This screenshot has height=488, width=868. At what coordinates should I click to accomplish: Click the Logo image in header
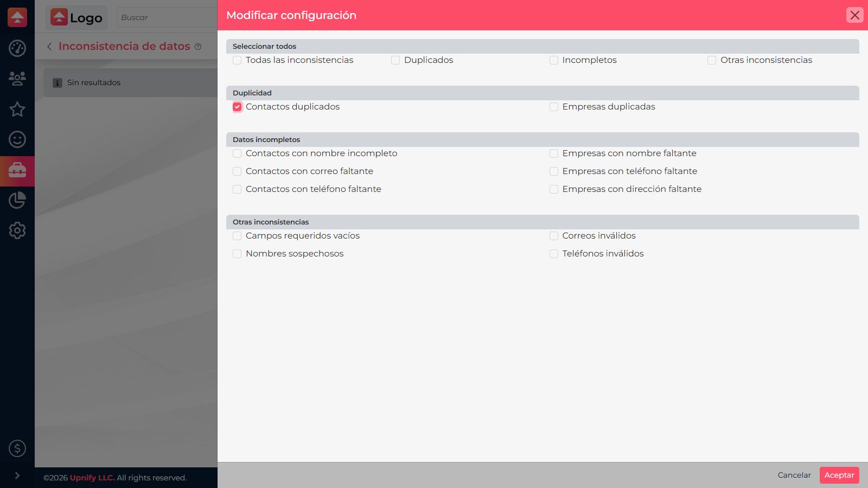(76, 17)
